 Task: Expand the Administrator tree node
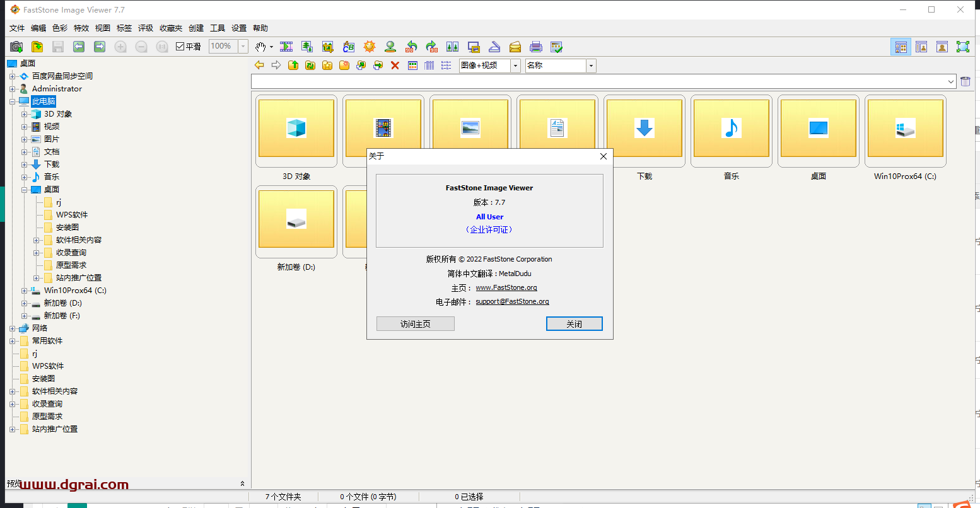tap(12, 89)
